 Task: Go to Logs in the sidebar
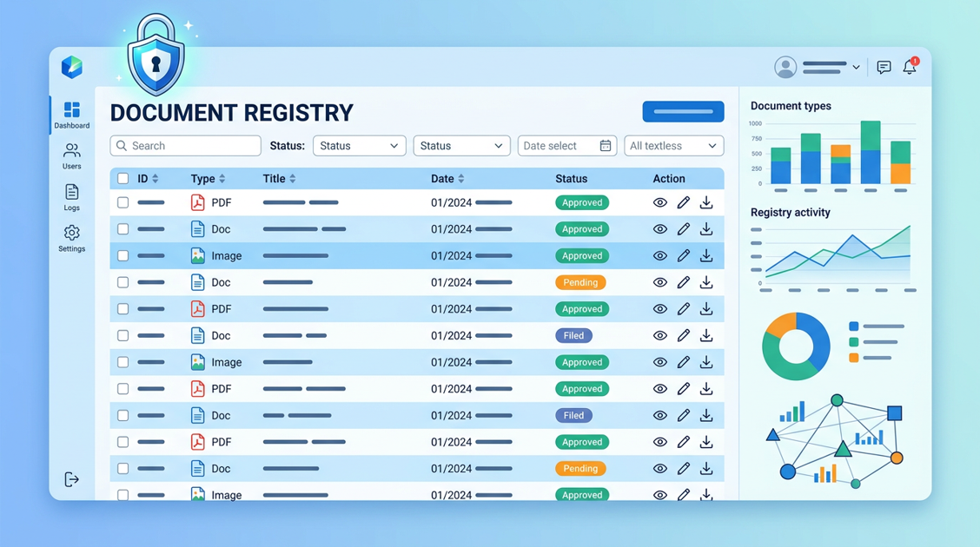coord(72,197)
